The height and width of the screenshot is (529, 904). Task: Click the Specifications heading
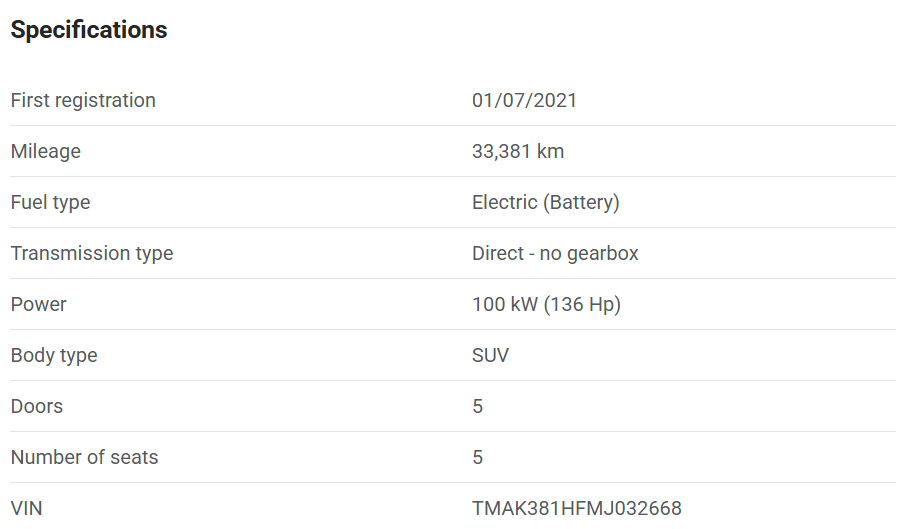pyautogui.click(x=89, y=30)
